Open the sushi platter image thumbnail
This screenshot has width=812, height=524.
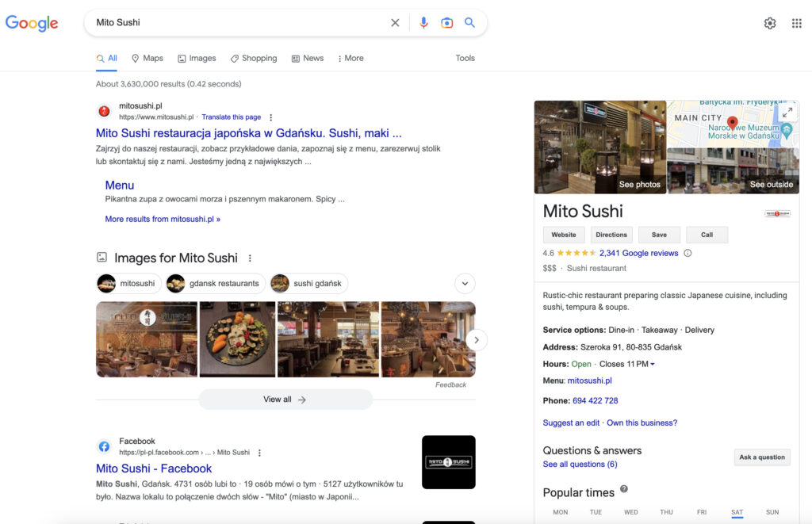238,339
